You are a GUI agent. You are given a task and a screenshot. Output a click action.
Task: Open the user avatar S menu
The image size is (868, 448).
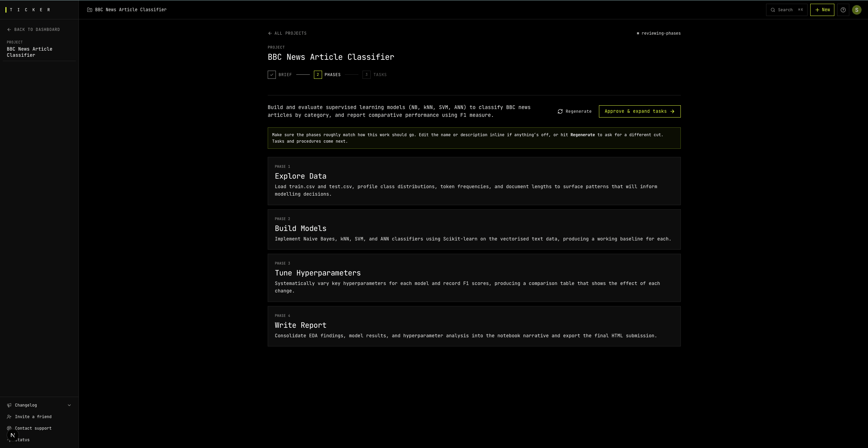tap(857, 10)
